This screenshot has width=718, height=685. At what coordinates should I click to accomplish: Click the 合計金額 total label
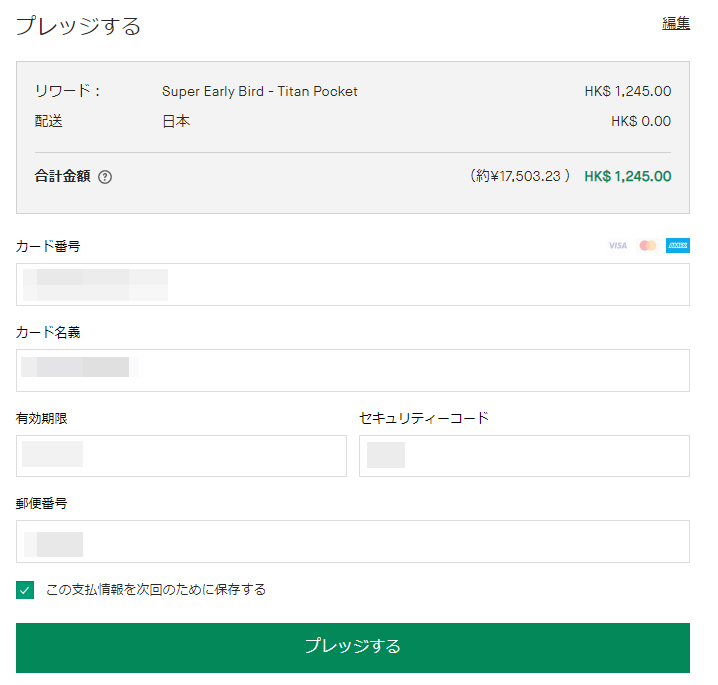point(63,176)
